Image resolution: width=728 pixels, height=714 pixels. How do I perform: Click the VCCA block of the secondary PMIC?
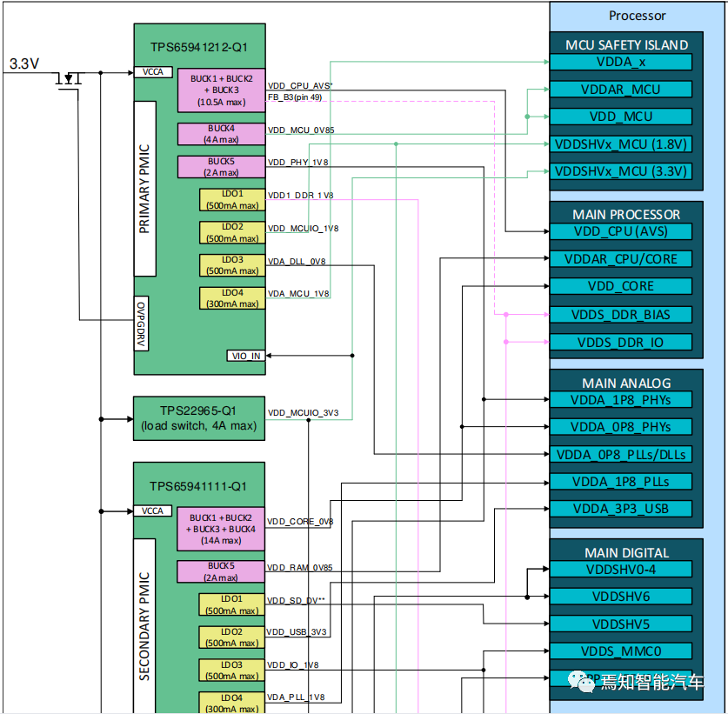pos(153,511)
